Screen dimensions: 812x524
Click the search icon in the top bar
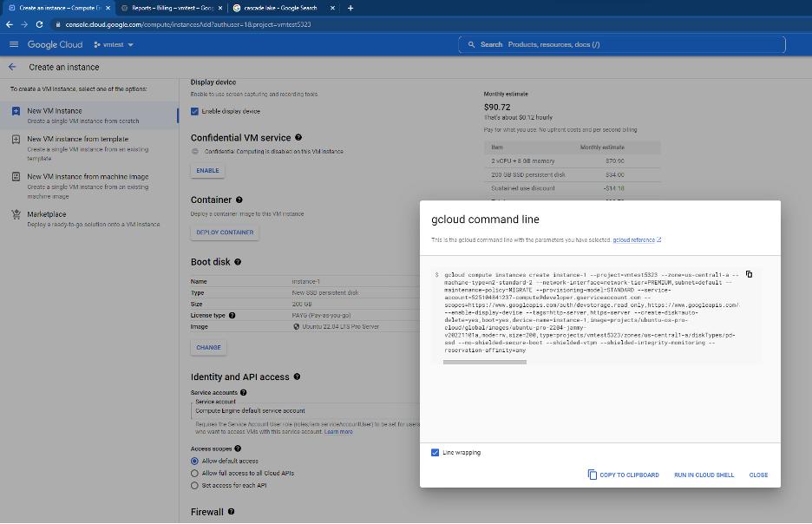pyautogui.click(x=470, y=43)
